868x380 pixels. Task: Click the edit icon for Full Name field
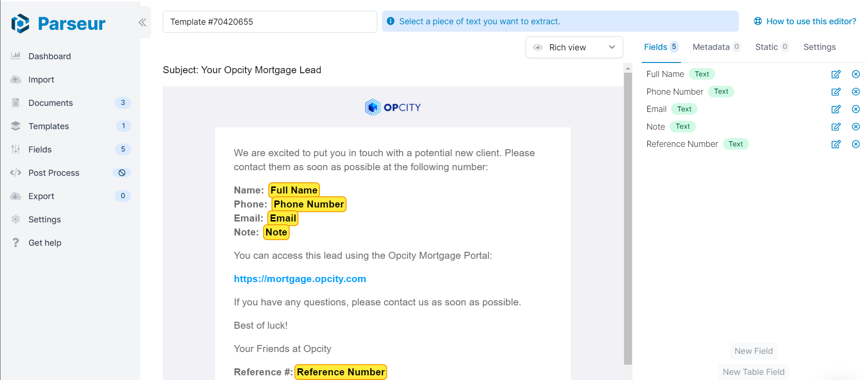point(836,74)
